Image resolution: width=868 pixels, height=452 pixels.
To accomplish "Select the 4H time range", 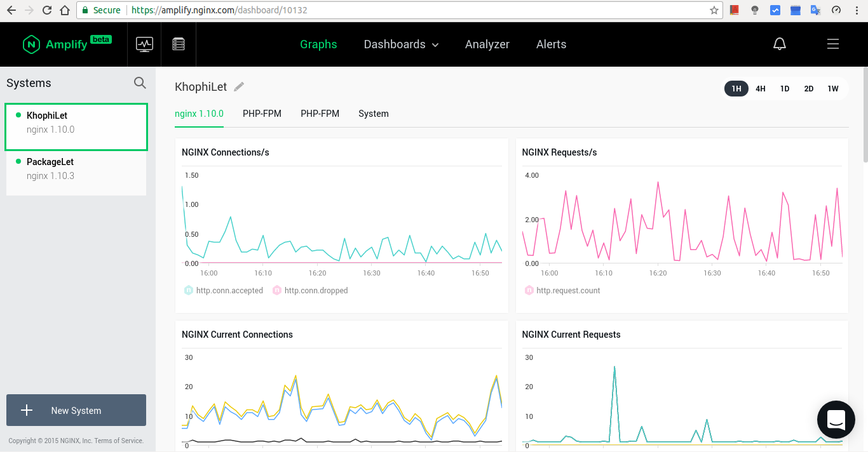I will coord(760,89).
